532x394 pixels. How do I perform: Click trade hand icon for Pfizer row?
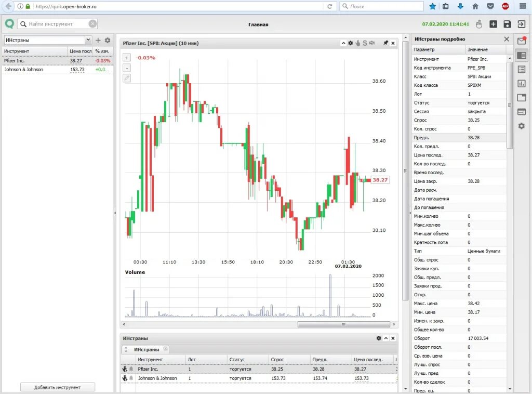point(125,369)
